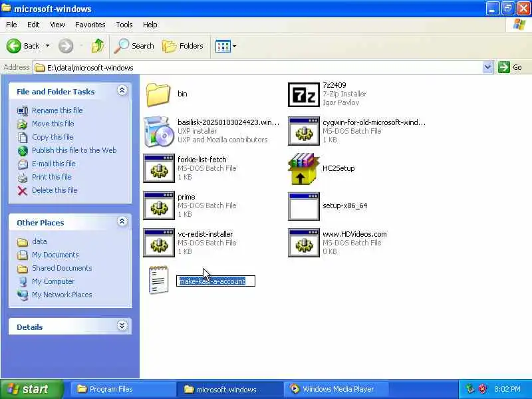Click the Safely Remove Hardware tray icon
This screenshot has width=532, height=399.
pos(470,389)
